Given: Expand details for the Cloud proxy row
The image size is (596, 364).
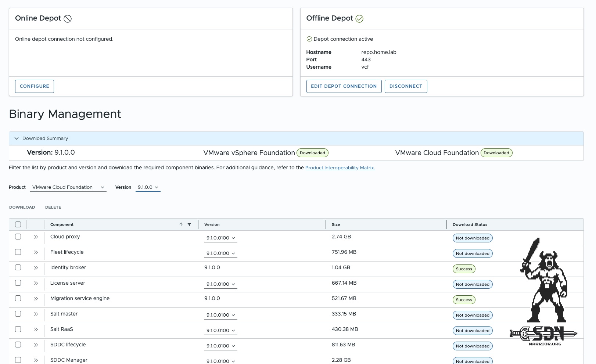Looking at the screenshot, I should 36,237.
